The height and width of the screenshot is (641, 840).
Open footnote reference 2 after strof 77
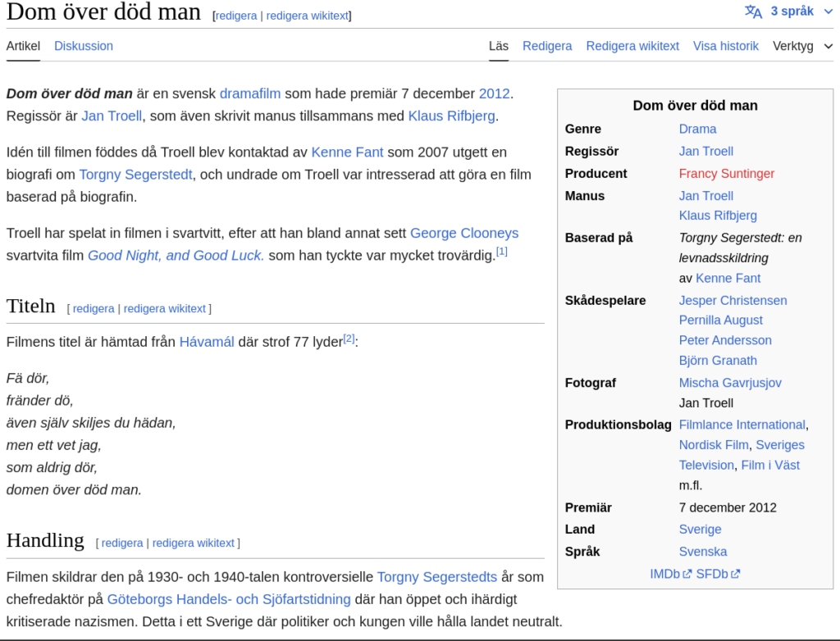pos(349,339)
